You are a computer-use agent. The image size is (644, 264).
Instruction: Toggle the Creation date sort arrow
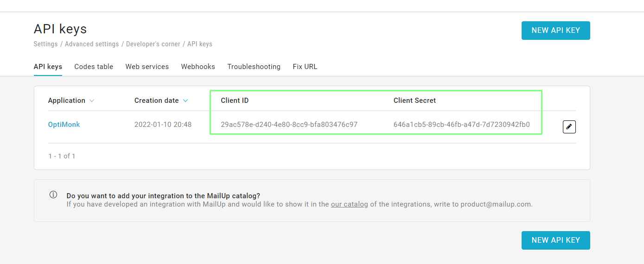(185, 101)
